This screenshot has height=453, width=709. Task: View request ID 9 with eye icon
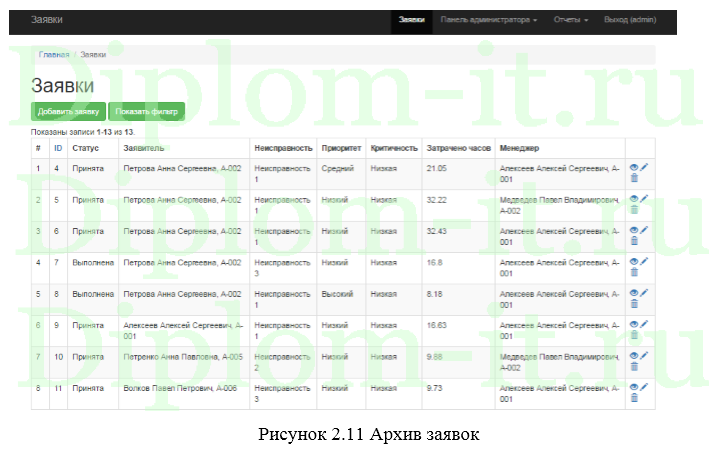tap(634, 324)
